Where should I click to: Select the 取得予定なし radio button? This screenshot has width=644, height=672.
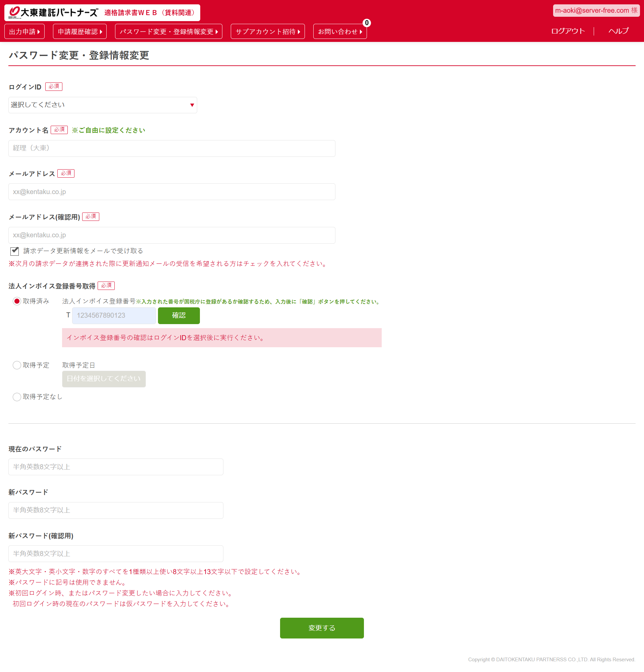pyautogui.click(x=17, y=397)
